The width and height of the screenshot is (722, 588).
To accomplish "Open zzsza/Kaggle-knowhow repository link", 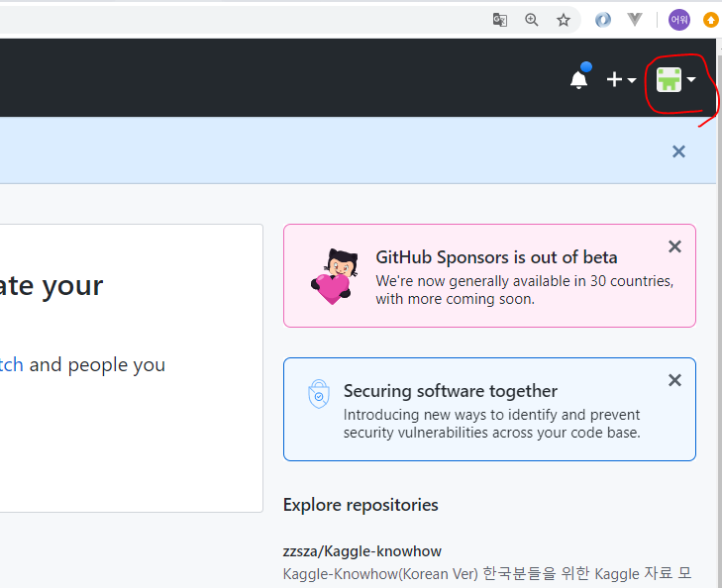I will tap(361, 551).
